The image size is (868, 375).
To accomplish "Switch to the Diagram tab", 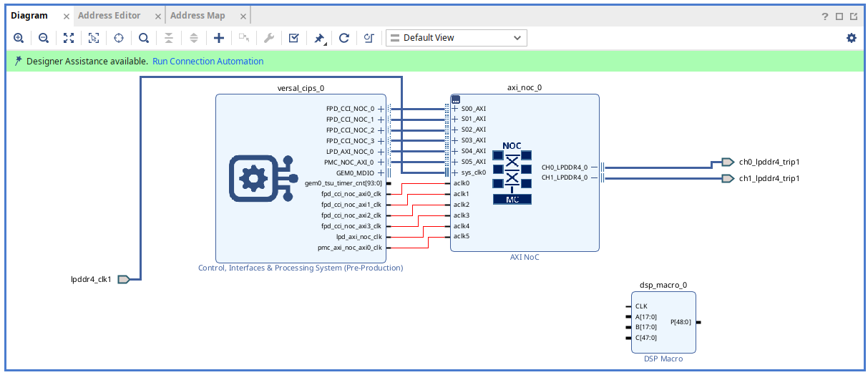I will (x=29, y=16).
